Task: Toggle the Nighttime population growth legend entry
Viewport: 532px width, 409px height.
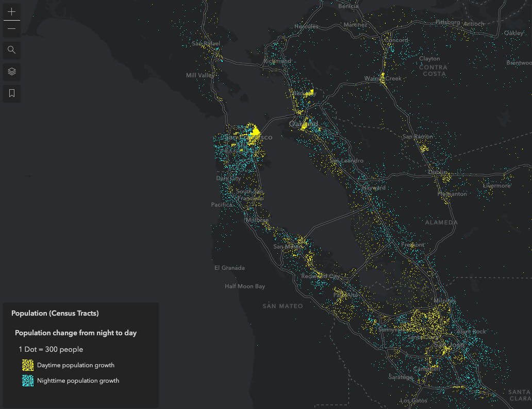Action: [78, 381]
